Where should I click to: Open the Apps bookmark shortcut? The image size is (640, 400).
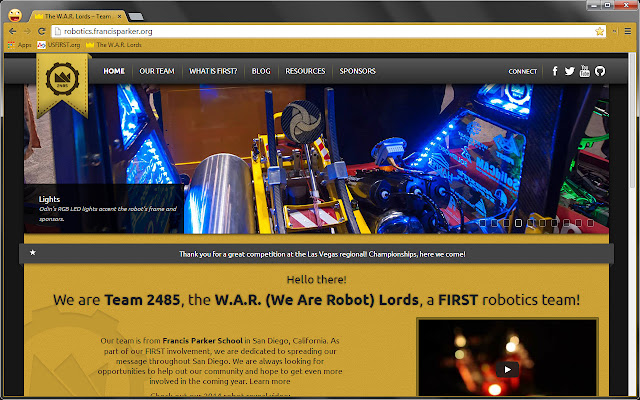(x=19, y=45)
